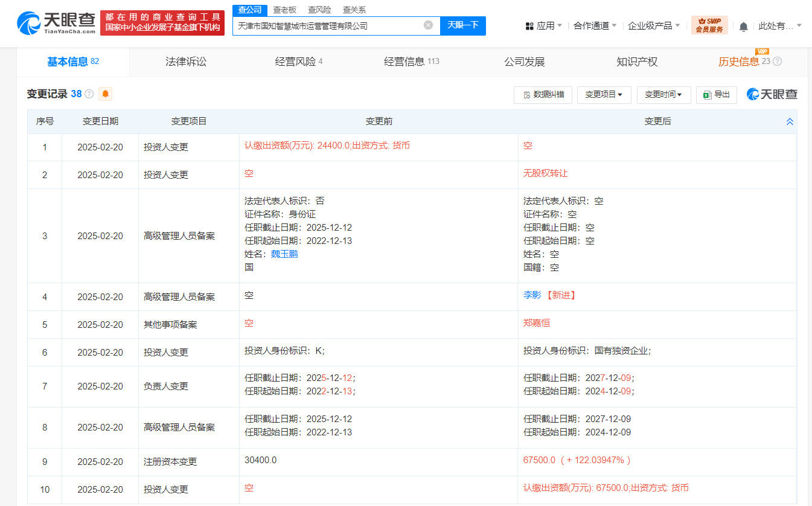
Task: Open the 应用 grid icon menu
Action: pos(530,25)
